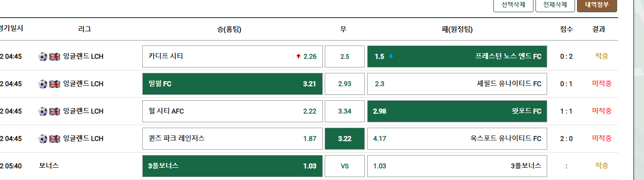Select the 3폴보너스 home cell 1.03

coord(232,166)
